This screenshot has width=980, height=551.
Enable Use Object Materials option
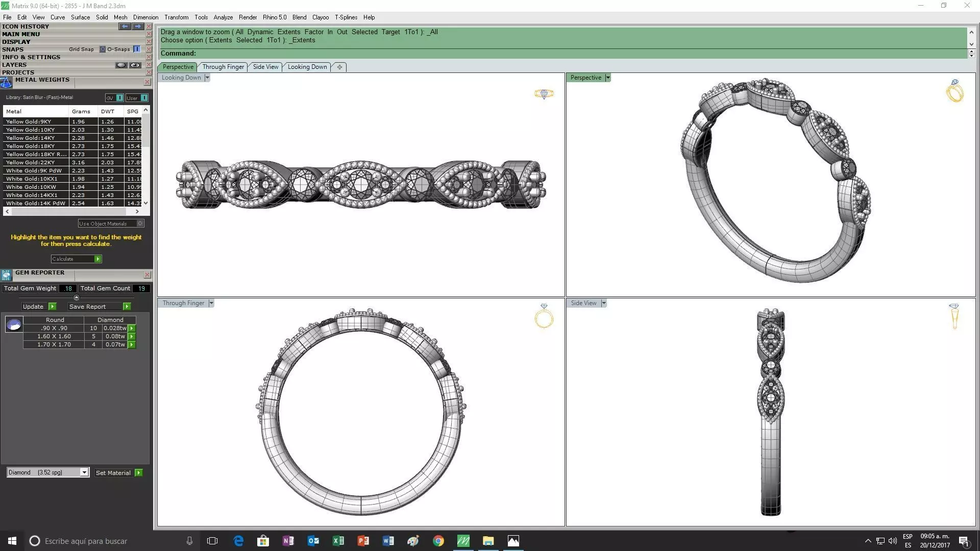[x=140, y=223]
